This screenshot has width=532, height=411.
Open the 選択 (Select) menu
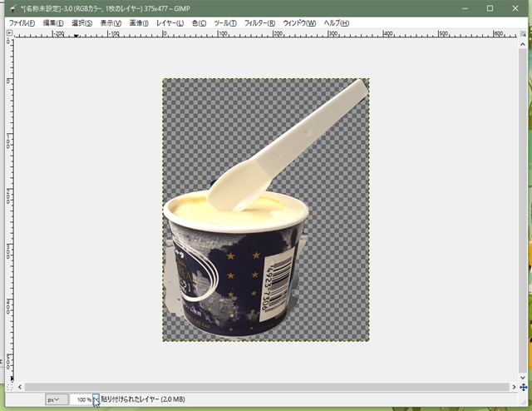click(81, 22)
